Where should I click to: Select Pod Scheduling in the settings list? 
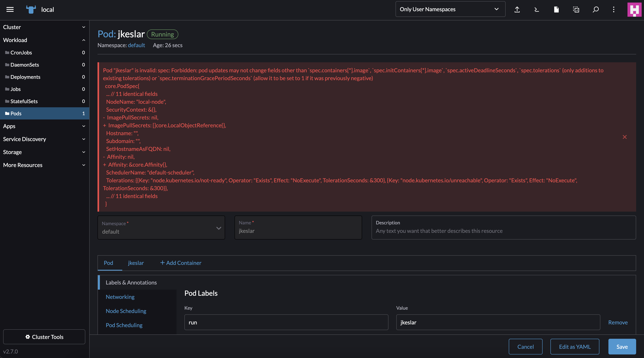click(124, 325)
